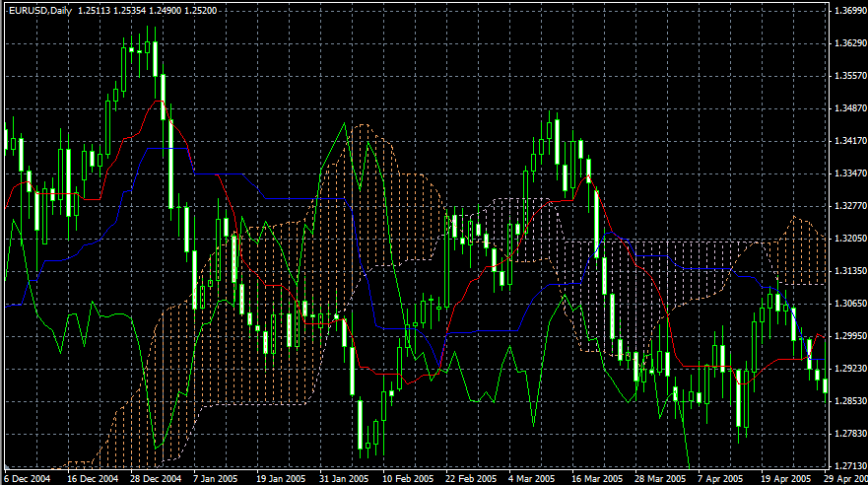Select the 1.32770 price axis label
Viewport: 868px width, 485px height.
(850, 206)
